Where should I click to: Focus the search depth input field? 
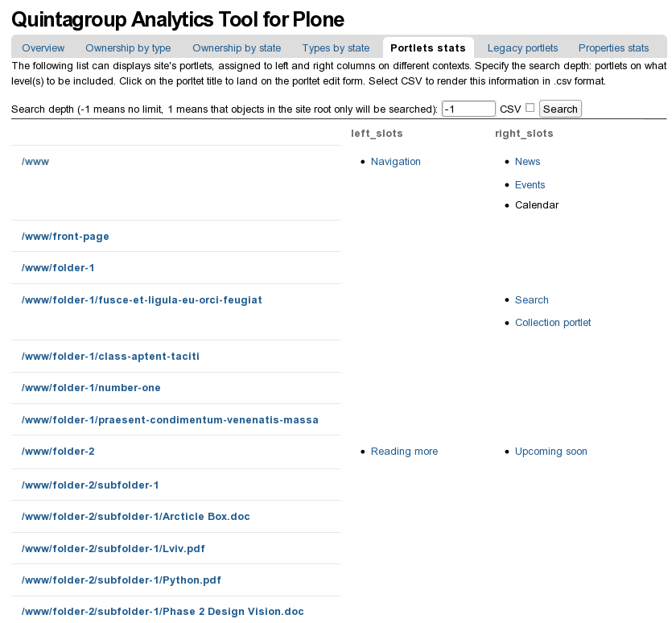coord(468,109)
